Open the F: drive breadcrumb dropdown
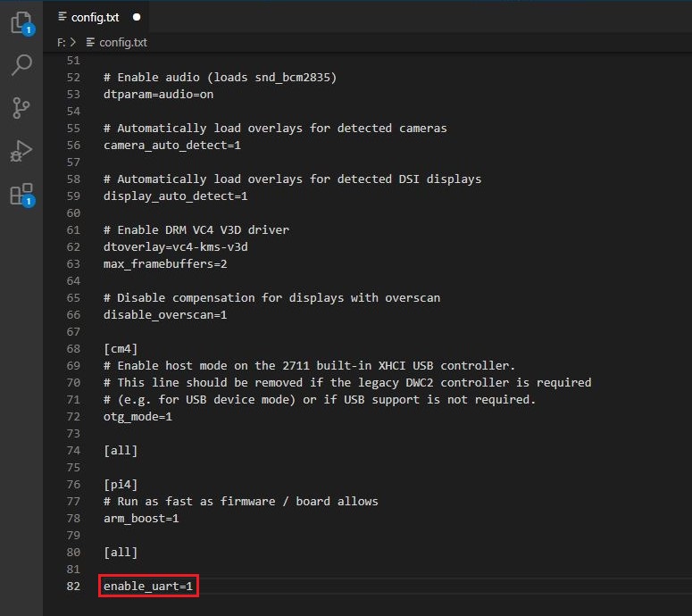This screenshot has width=692, height=616. [x=61, y=42]
